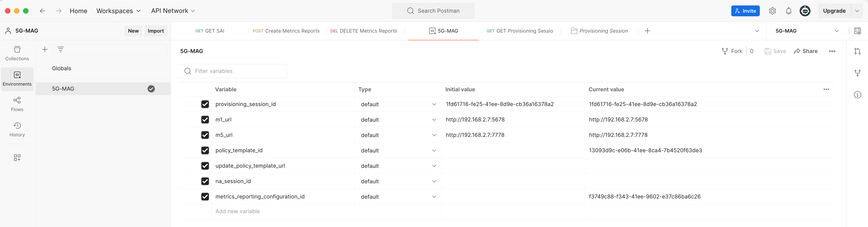Click the Import button
This screenshot has width=868, height=227.
pos(156,30)
